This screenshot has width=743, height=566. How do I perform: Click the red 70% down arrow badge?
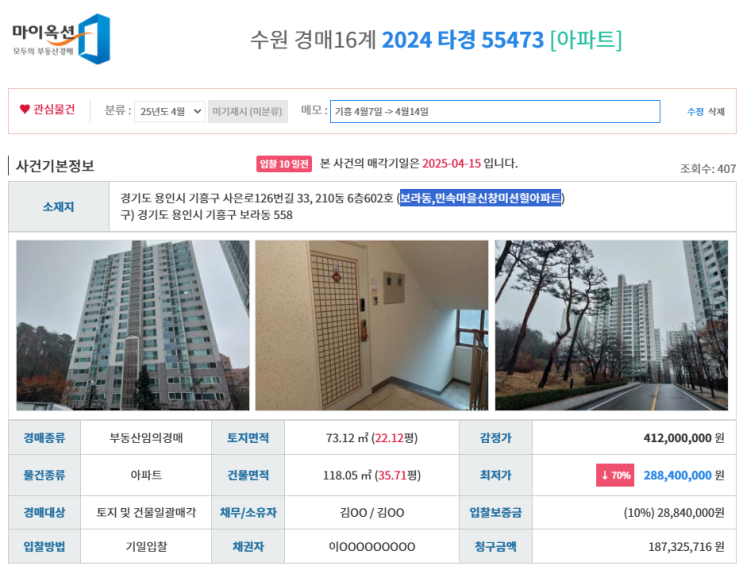615,475
